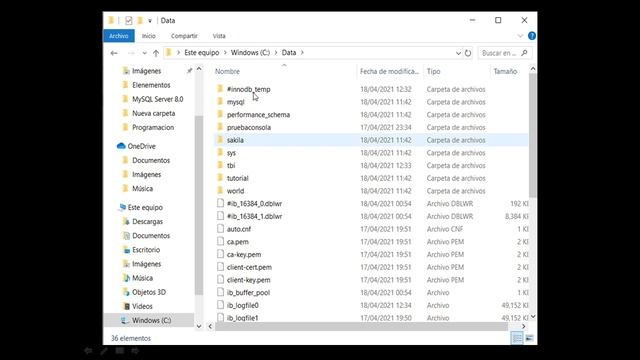Open the help question mark icon
Screen dimensions: 640x360
(x=531, y=36)
